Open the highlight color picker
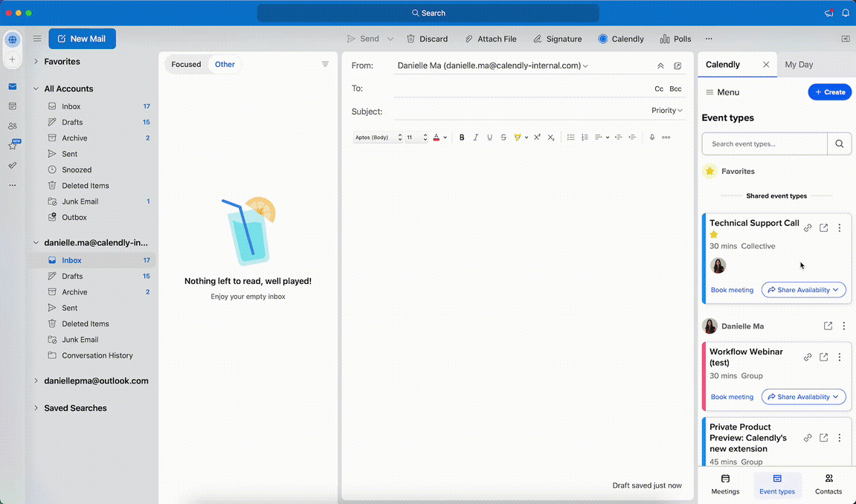Viewport: 856px width, 504px height. coord(521,138)
